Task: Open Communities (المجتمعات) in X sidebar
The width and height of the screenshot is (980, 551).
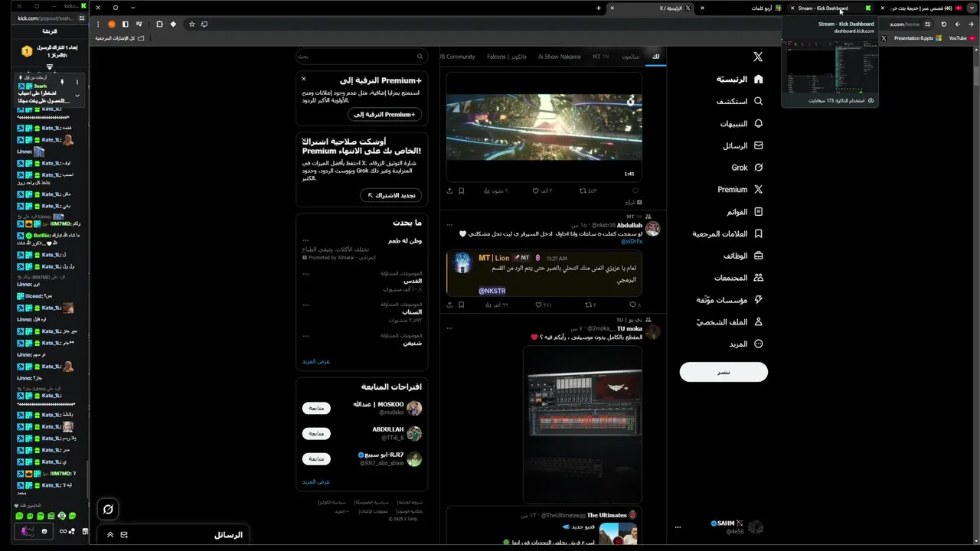Action: pos(739,278)
